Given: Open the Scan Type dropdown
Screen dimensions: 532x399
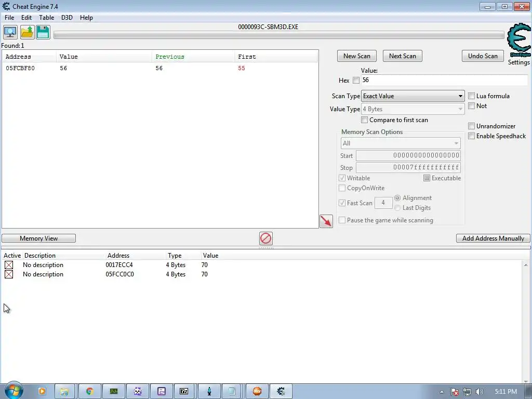Looking at the screenshot, I should click(413, 96).
